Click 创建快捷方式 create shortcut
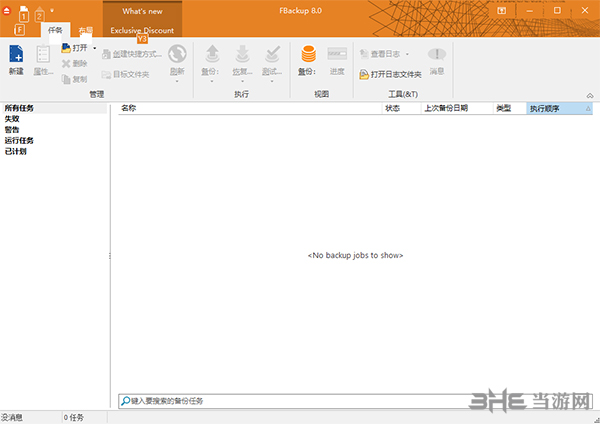The height and width of the screenshot is (424, 600). pos(132,54)
